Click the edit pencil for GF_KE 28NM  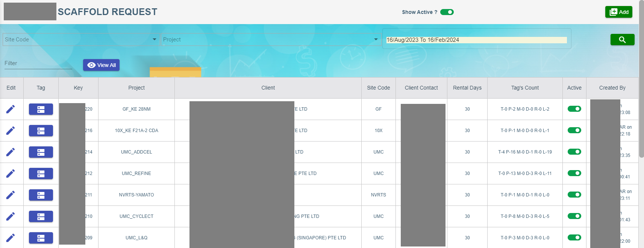[x=11, y=109]
